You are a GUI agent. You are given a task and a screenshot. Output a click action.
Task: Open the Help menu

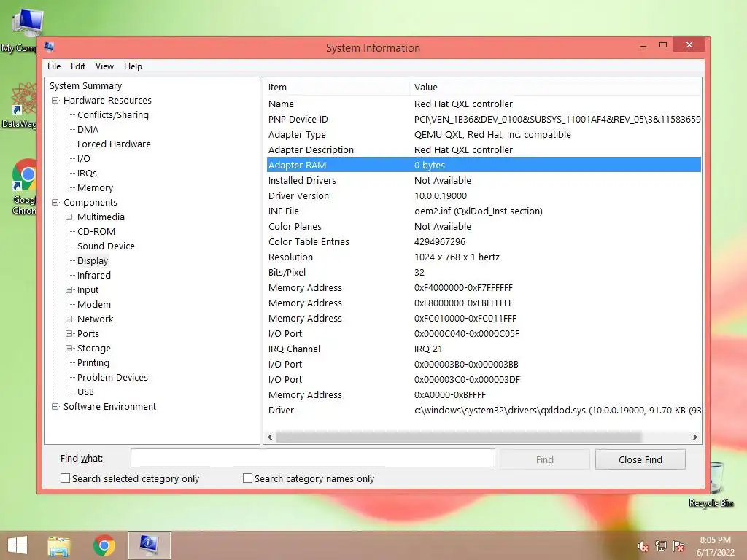click(133, 66)
